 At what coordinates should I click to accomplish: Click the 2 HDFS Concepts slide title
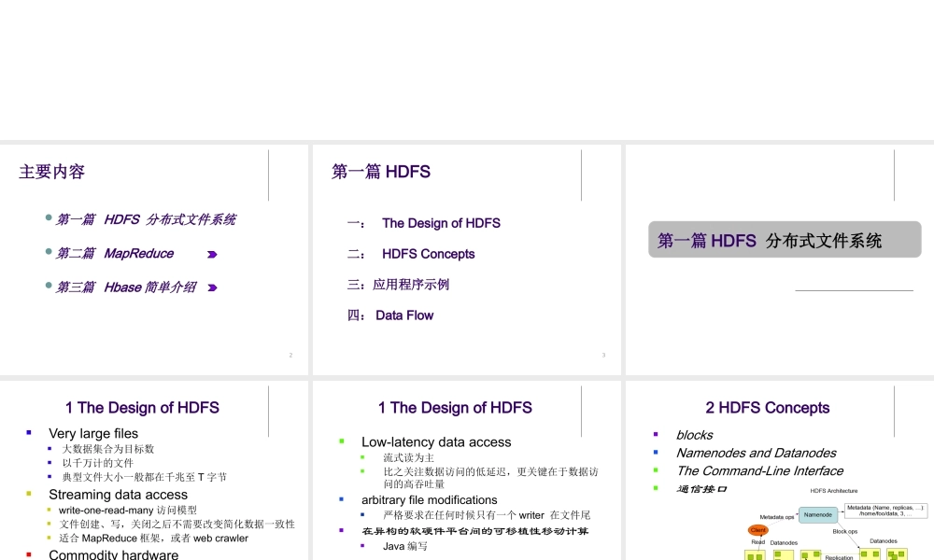tap(767, 408)
